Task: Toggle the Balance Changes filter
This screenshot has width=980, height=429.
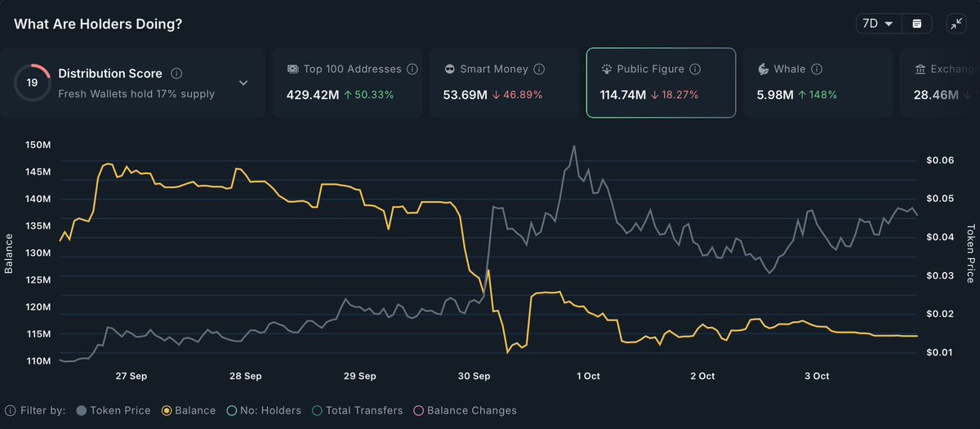Action: [x=465, y=410]
